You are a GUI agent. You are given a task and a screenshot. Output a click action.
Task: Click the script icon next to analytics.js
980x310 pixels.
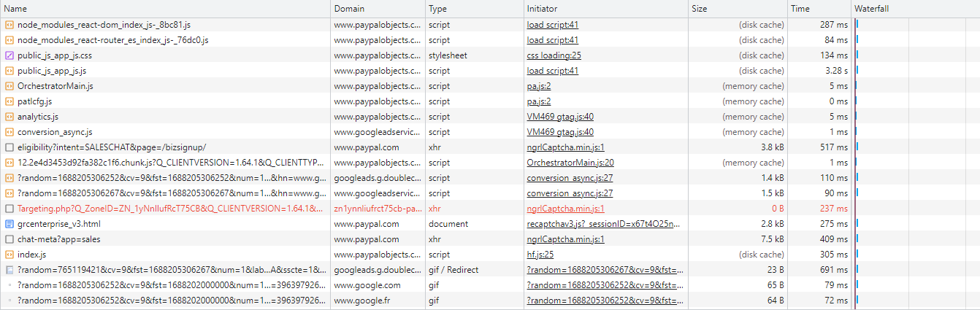click(9, 117)
